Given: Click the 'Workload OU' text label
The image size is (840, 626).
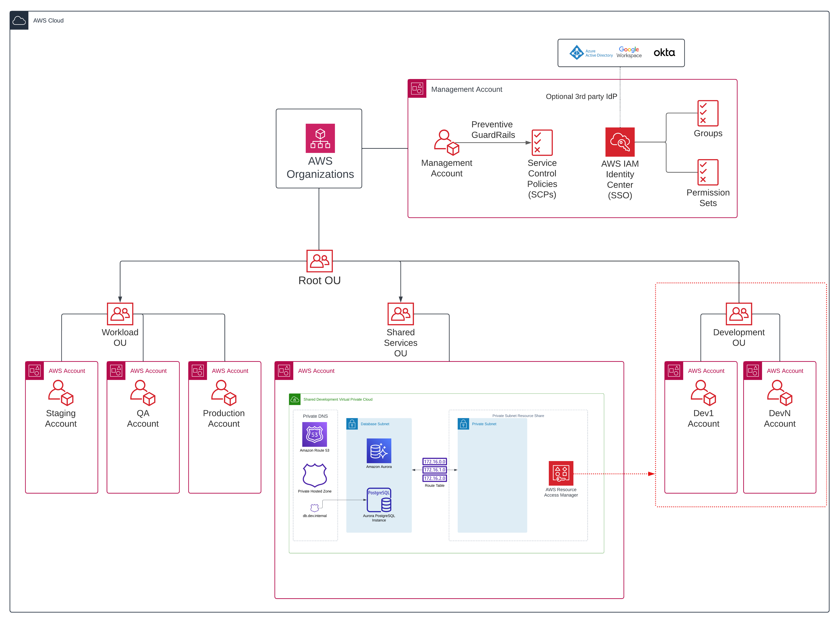Looking at the screenshot, I should (x=120, y=337).
